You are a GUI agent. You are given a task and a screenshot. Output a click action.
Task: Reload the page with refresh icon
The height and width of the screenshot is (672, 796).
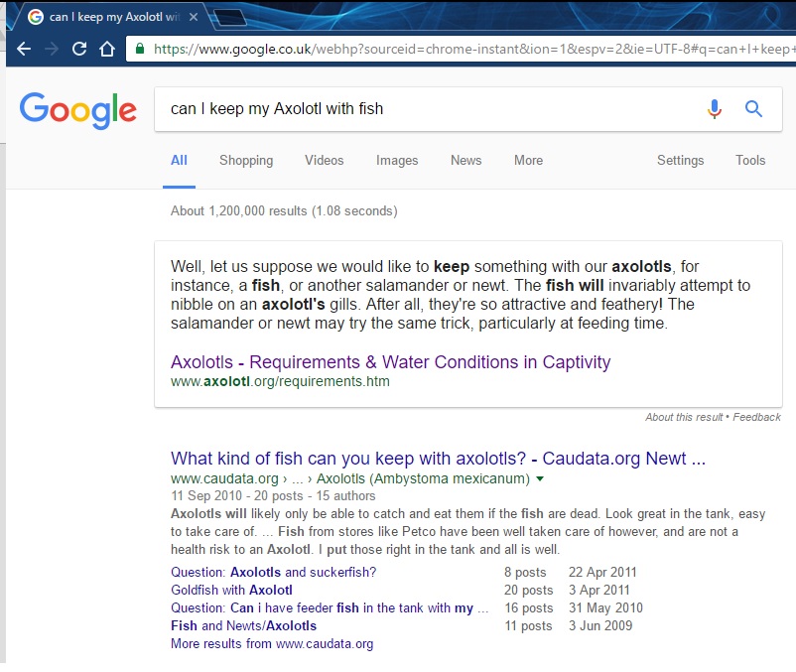point(79,49)
